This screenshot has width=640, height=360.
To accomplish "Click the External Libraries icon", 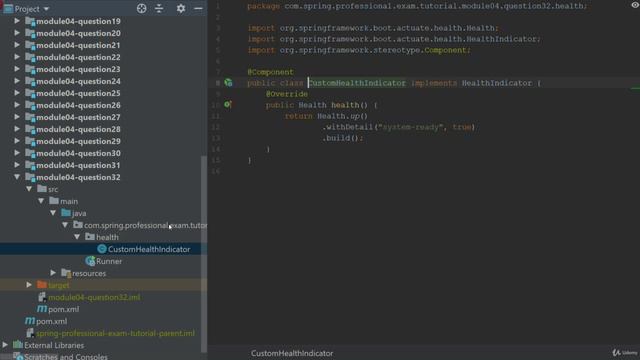I will pyautogui.click(x=18, y=345).
